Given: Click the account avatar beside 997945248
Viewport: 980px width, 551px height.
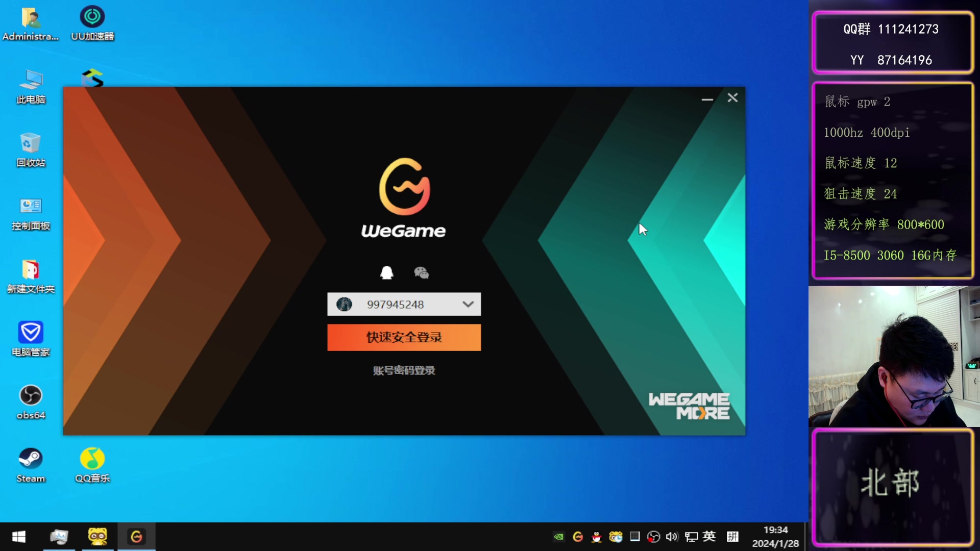Looking at the screenshot, I should pyautogui.click(x=345, y=305).
